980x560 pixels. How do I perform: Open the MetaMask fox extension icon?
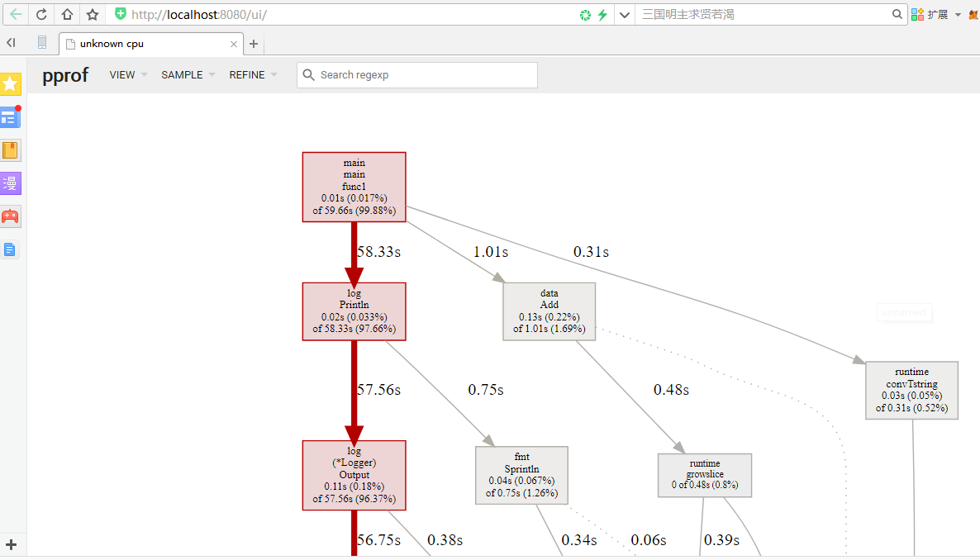973,14
